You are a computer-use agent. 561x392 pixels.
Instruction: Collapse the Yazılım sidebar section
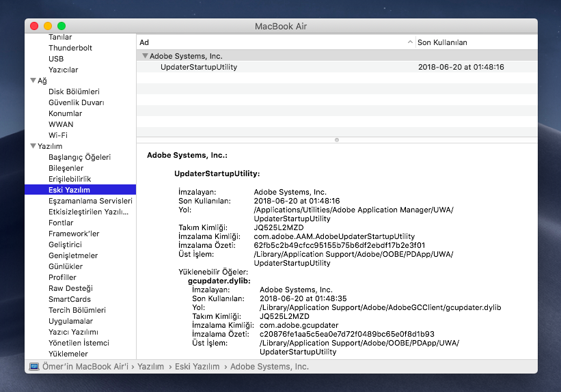click(33, 146)
